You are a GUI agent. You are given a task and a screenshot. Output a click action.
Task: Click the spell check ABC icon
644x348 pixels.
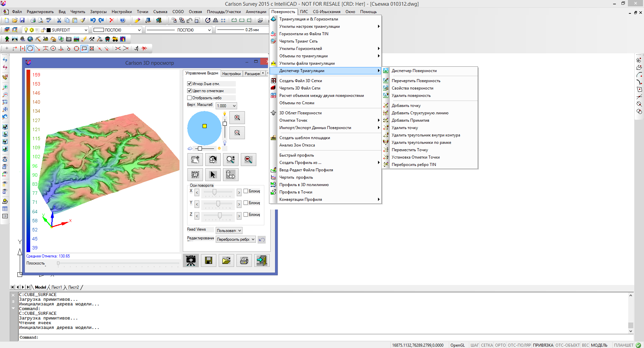[x=49, y=20]
